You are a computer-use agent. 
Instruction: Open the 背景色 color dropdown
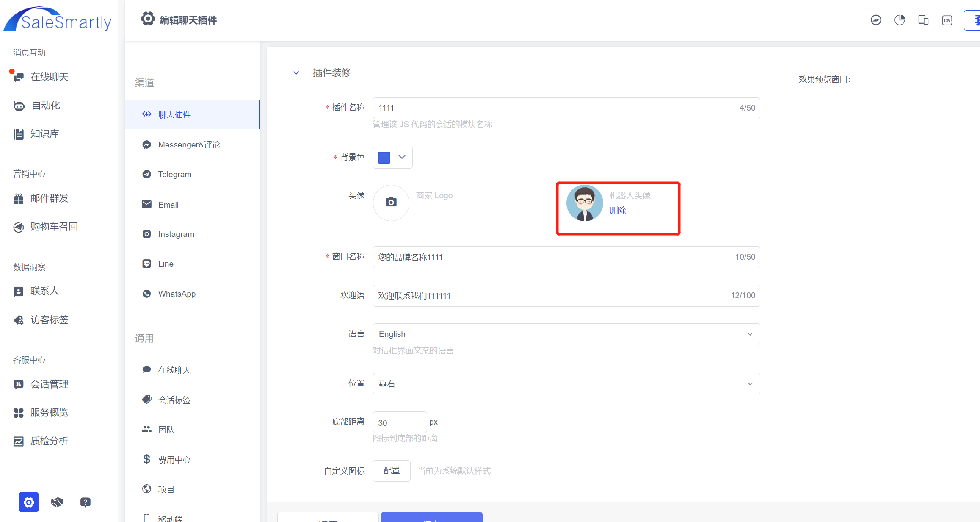tap(402, 157)
